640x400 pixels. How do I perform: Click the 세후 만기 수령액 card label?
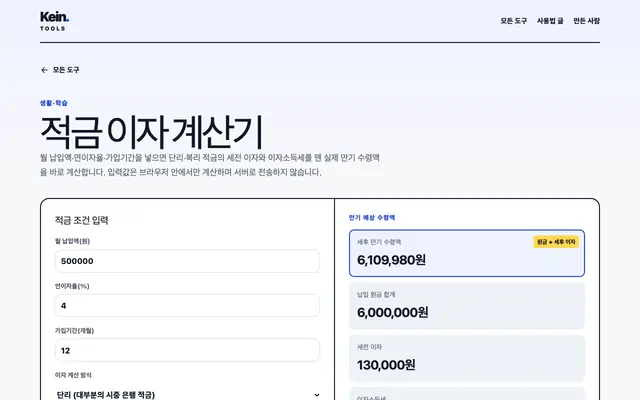pos(379,242)
